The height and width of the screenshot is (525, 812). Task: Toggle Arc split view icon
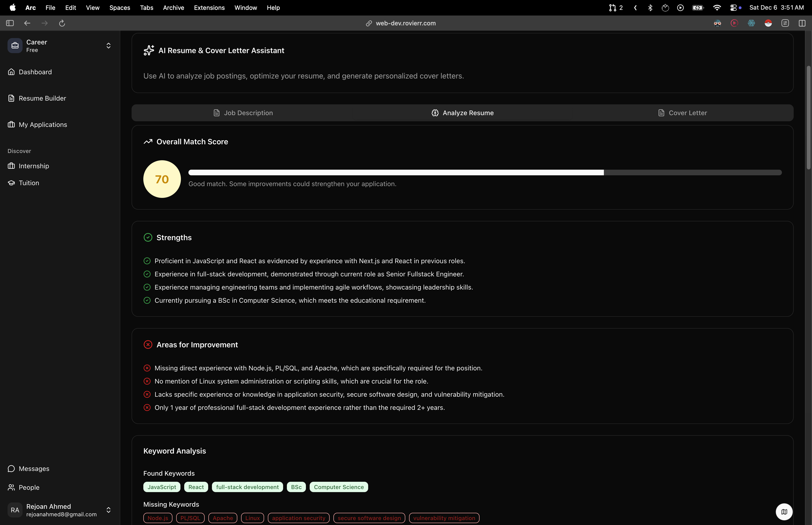802,23
